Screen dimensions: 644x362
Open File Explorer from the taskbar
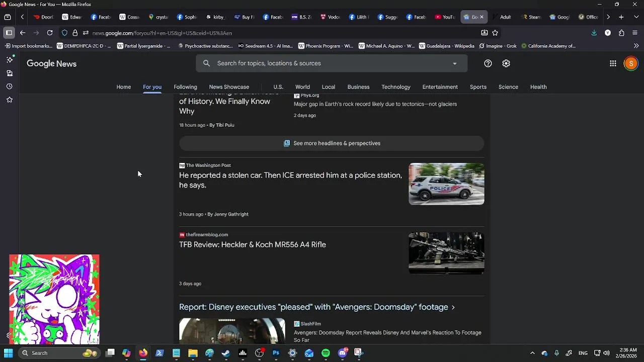tap(193, 353)
